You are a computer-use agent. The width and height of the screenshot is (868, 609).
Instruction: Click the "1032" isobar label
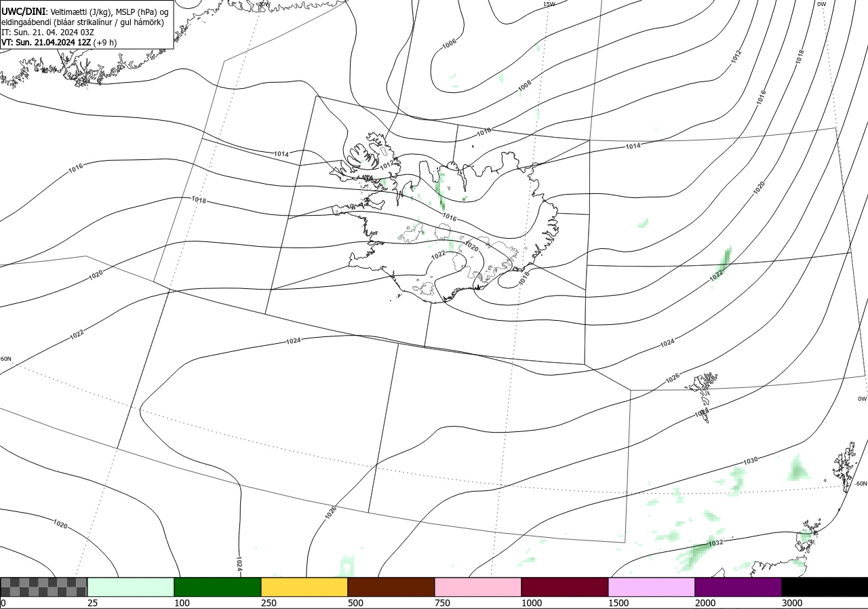click(x=715, y=543)
